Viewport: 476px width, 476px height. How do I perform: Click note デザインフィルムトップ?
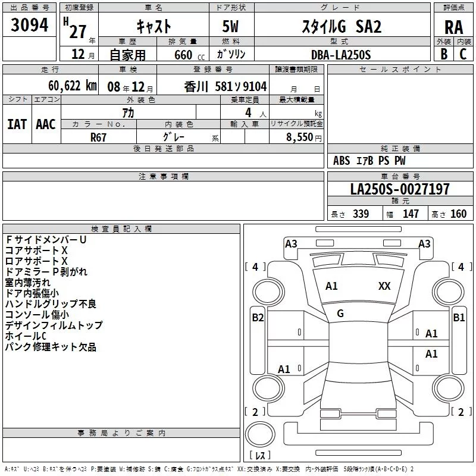[x=54, y=325]
